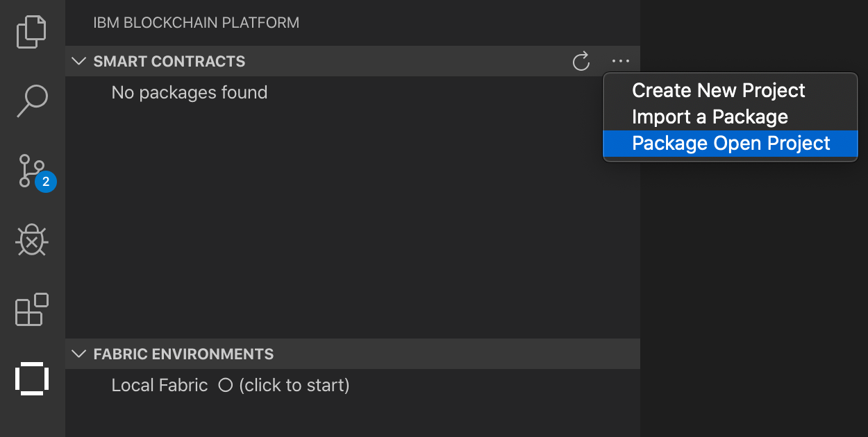
Task: Collapse the Smart Contracts section chevron
Action: [79, 62]
